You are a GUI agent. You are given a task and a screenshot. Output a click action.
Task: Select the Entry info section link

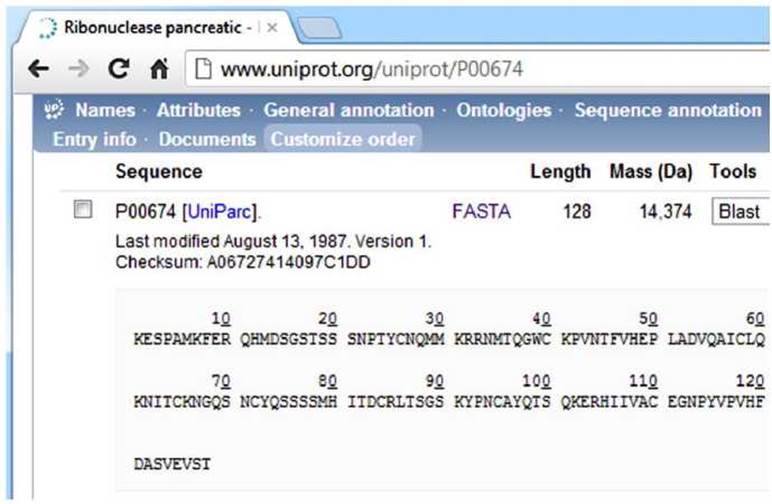[x=95, y=139]
